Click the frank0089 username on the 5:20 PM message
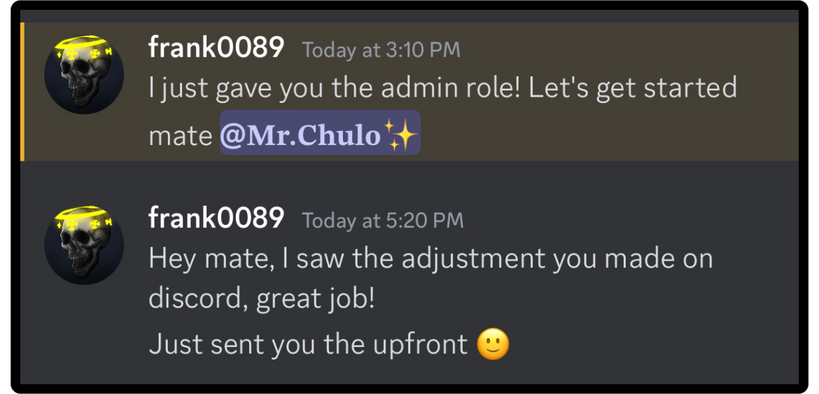 tap(216, 218)
